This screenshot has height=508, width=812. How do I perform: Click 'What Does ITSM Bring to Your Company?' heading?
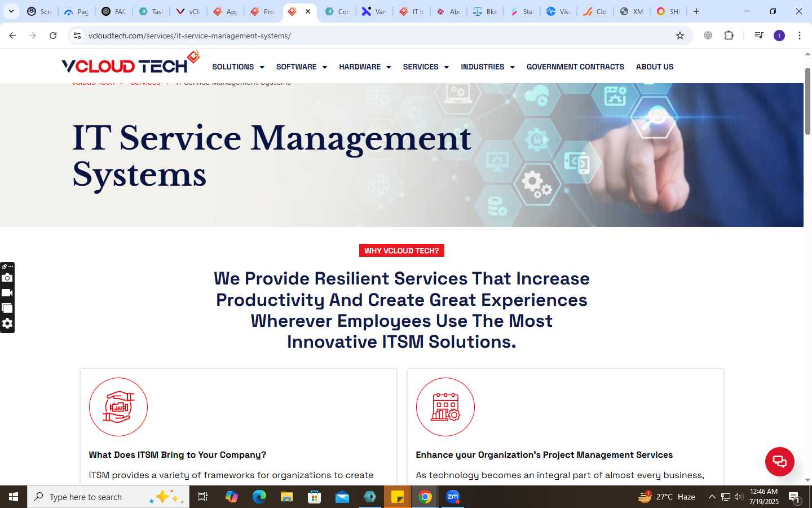tap(178, 455)
